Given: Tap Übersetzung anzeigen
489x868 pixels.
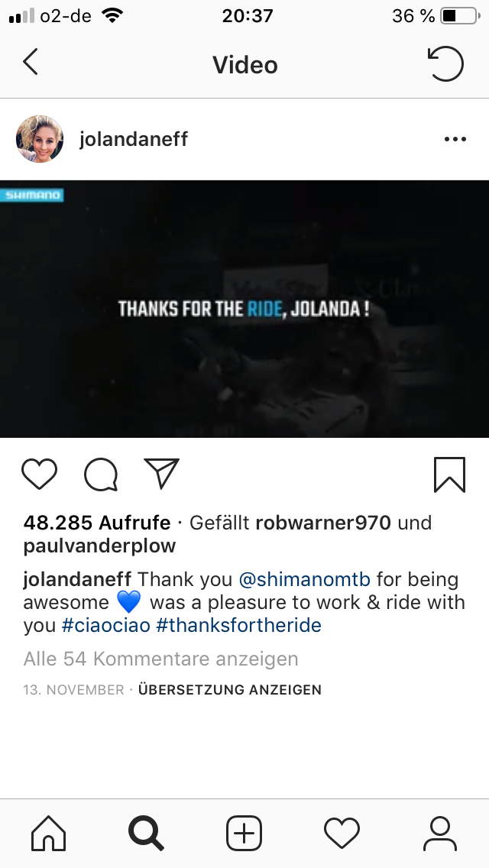Looking at the screenshot, I should pyautogui.click(x=230, y=690).
